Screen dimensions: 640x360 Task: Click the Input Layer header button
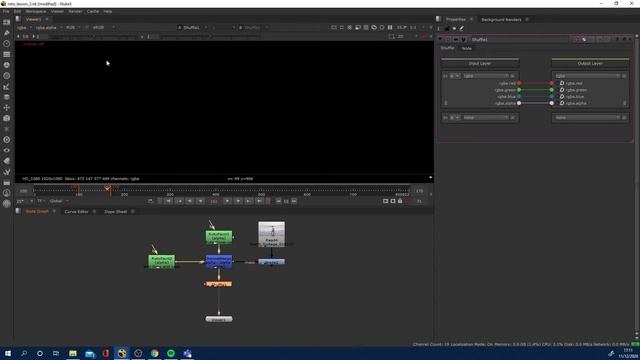pos(480,64)
